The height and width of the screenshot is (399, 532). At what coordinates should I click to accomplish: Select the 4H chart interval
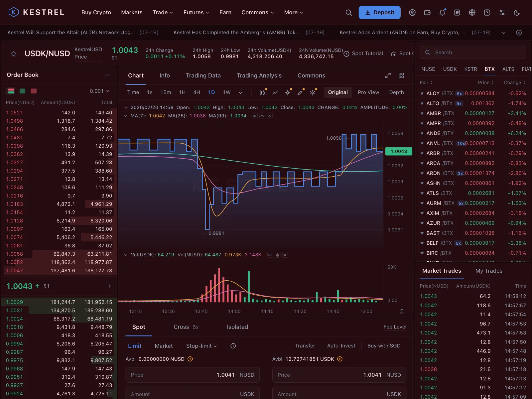[x=197, y=92]
